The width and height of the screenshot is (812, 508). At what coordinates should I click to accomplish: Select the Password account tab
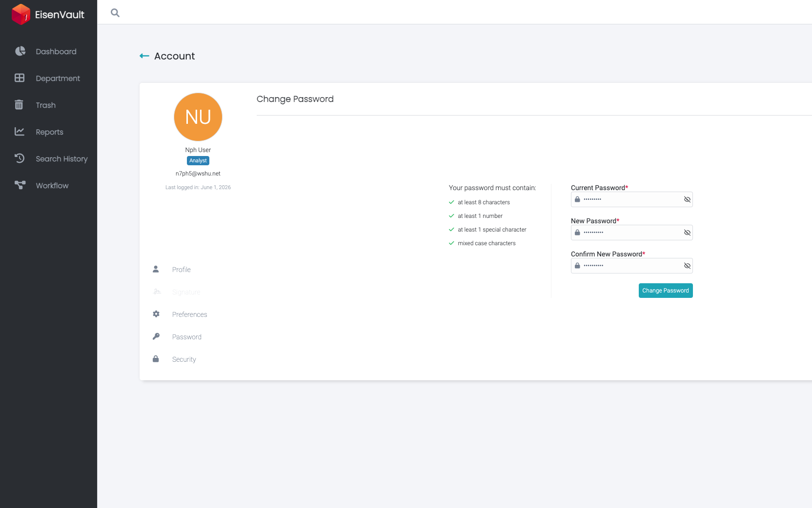point(187,337)
